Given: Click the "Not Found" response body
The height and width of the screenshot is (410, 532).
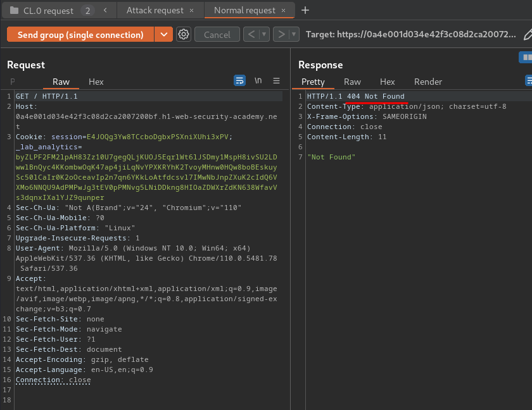Looking at the screenshot, I should [x=331, y=157].
